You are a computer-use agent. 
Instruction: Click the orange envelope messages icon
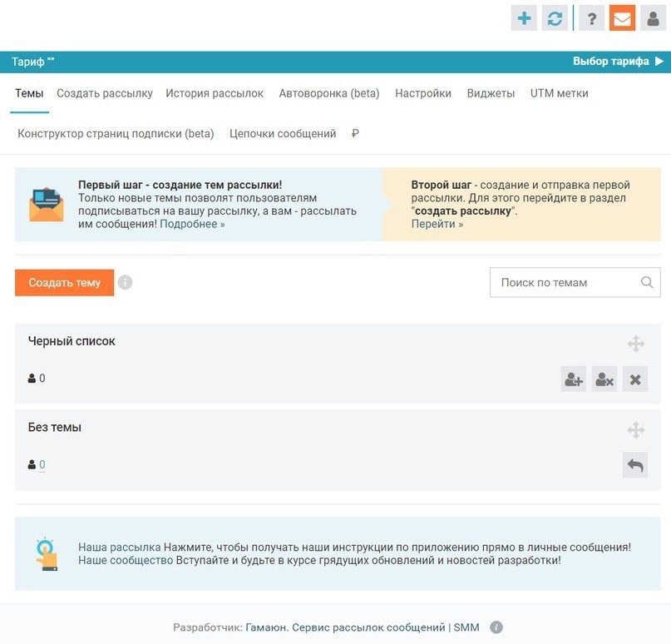(x=622, y=18)
